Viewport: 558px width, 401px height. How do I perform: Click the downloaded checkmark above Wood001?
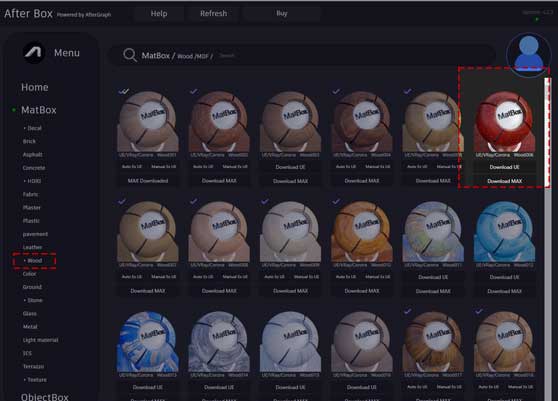pyautogui.click(x=123, y=91)
